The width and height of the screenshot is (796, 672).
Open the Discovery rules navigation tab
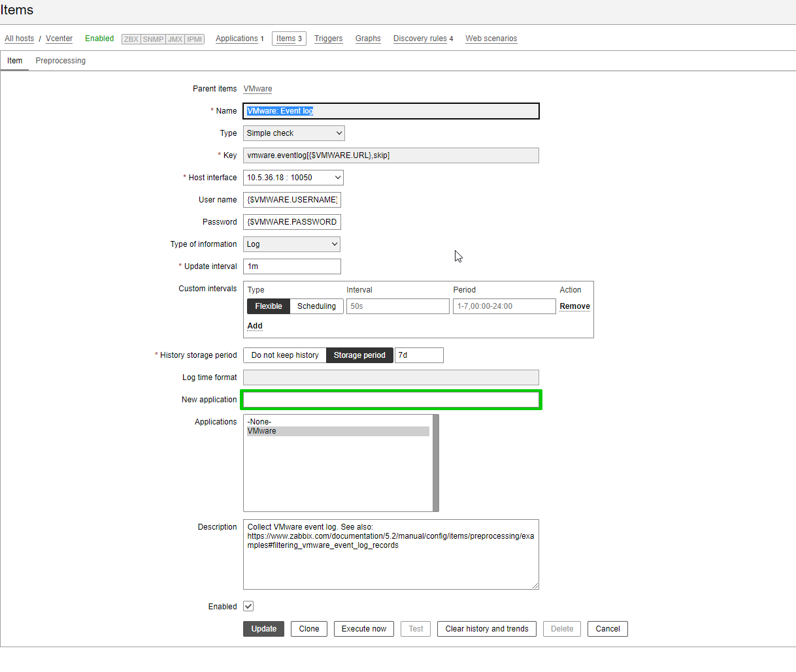[x=420, y=39]
